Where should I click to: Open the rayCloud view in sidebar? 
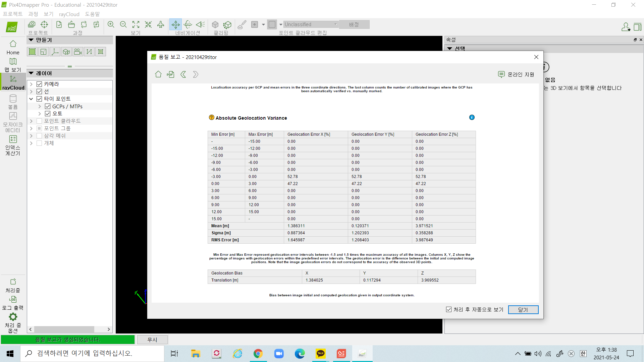coord(13,82)
